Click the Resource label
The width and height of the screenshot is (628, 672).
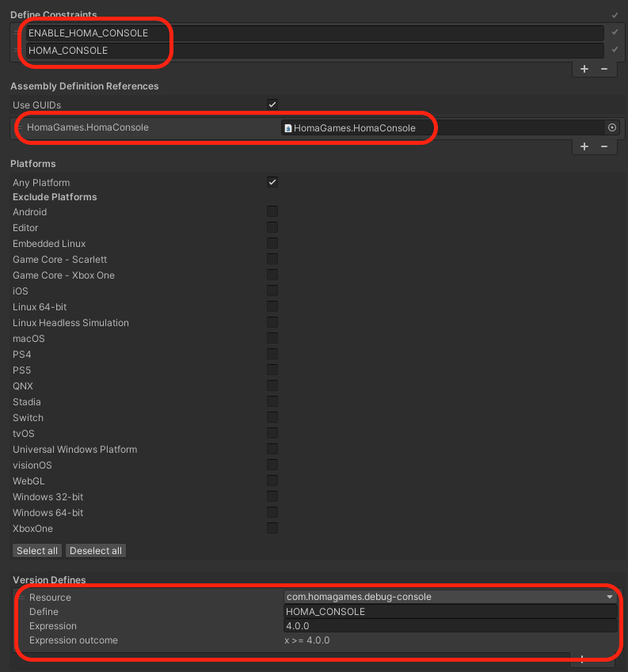(x=50, y=598)
